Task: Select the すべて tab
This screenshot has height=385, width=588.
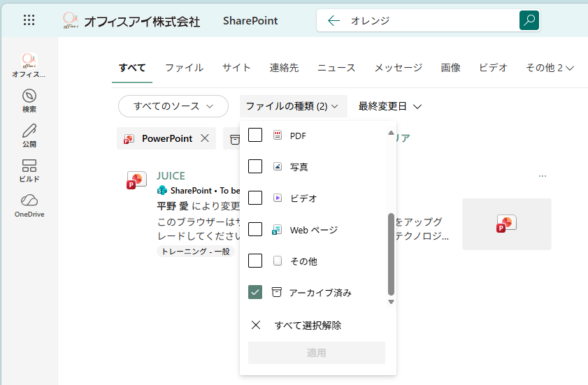Action: (x=132, y=68)
